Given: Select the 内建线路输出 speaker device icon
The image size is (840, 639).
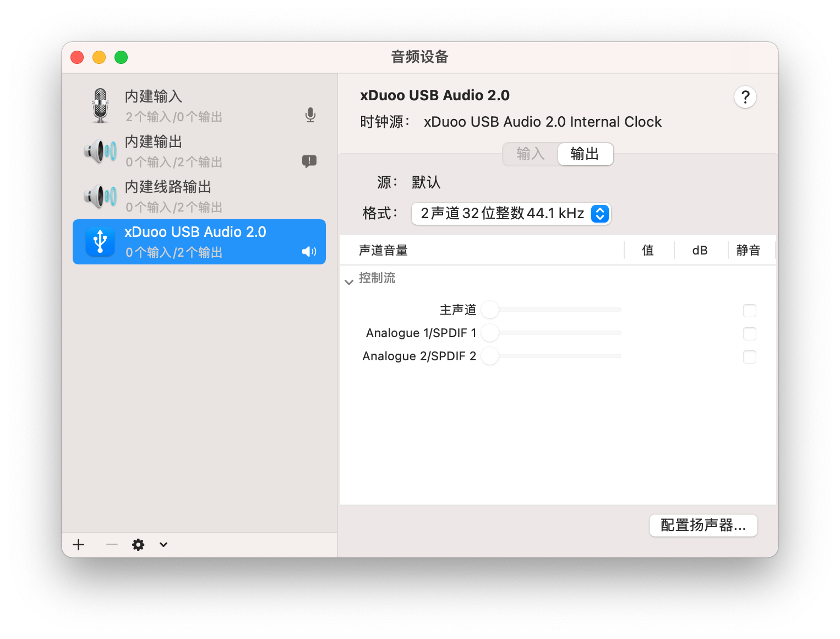Looking at the screenshot, I should coord(100,196).
